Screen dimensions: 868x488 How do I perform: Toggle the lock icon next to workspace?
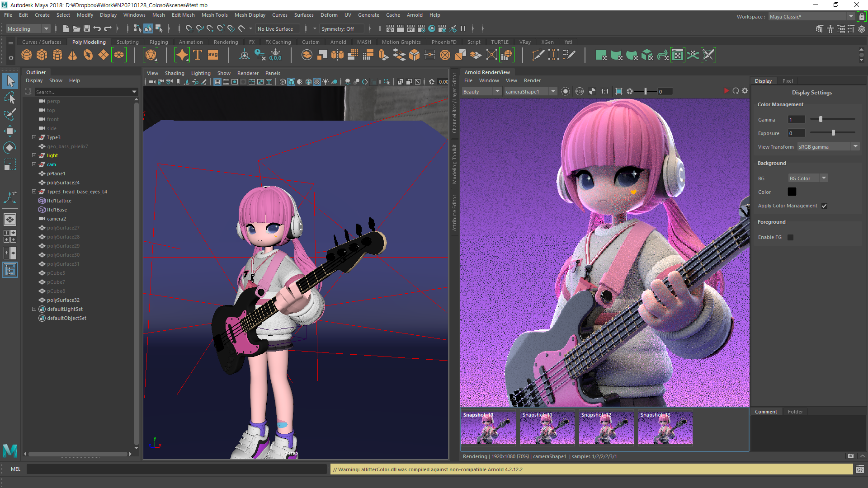coord(862,17)
